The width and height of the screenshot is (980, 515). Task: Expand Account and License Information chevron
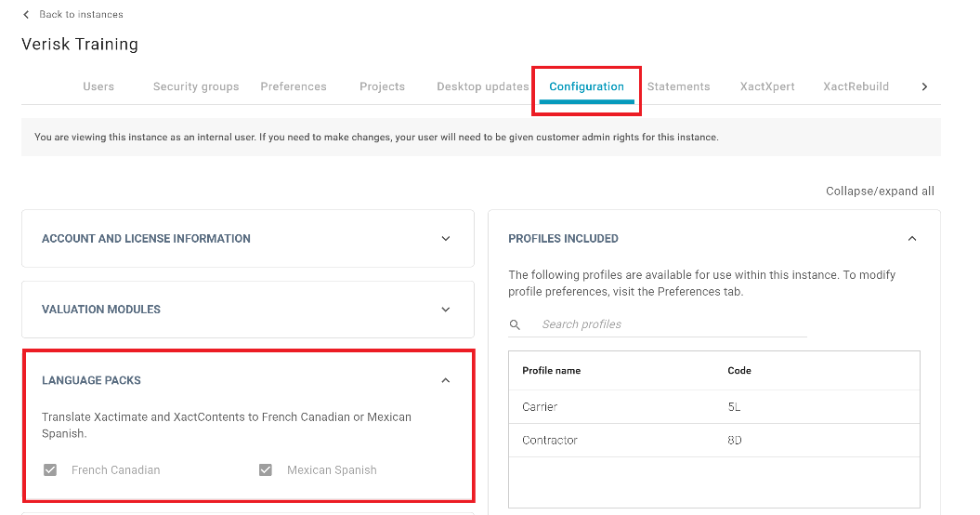446,238
